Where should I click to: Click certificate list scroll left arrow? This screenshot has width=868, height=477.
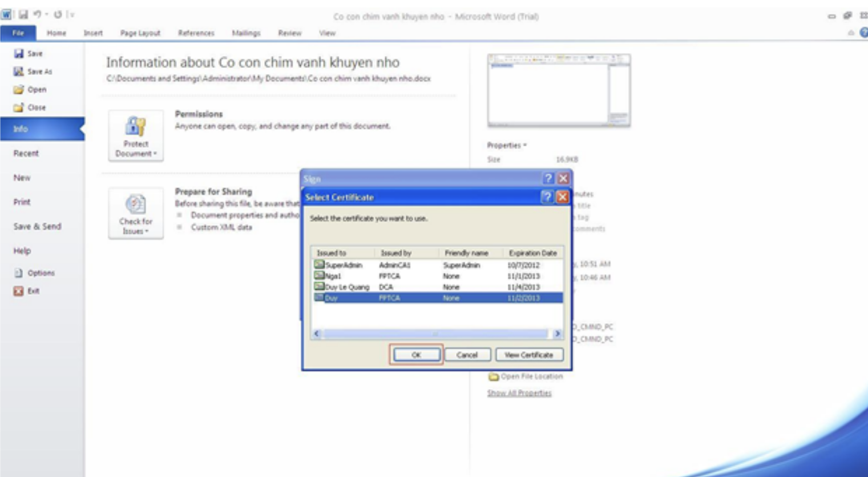pyautogui.click(x=317, y=334)
